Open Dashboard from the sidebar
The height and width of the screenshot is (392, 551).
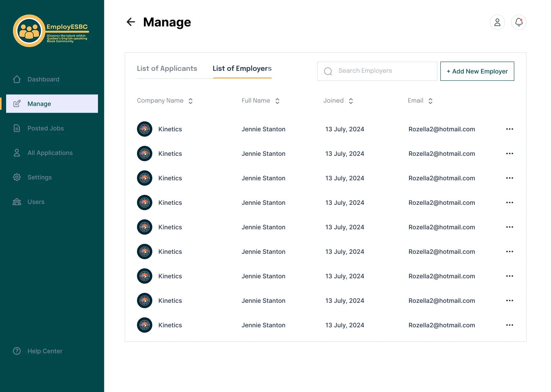(x=43, y=79)
